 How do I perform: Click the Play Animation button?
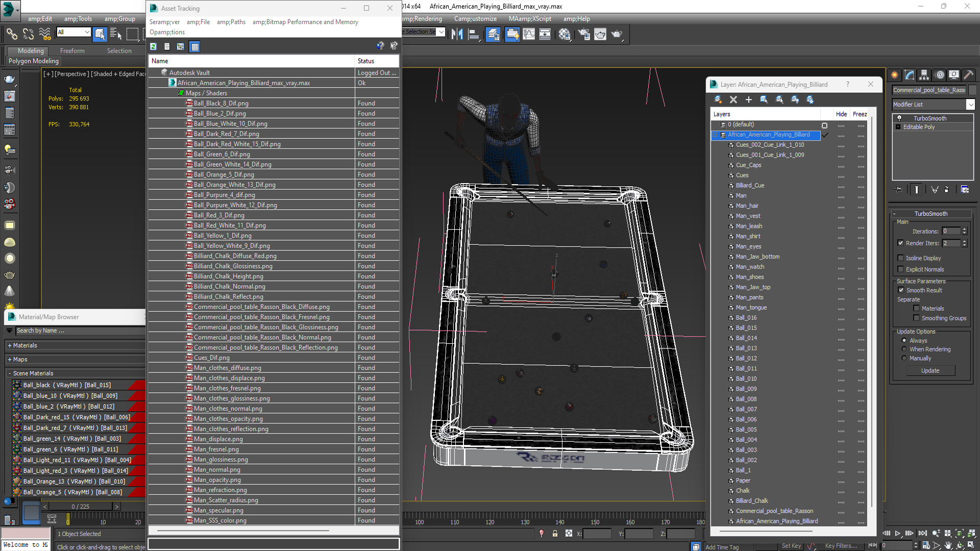pos(897,533)
